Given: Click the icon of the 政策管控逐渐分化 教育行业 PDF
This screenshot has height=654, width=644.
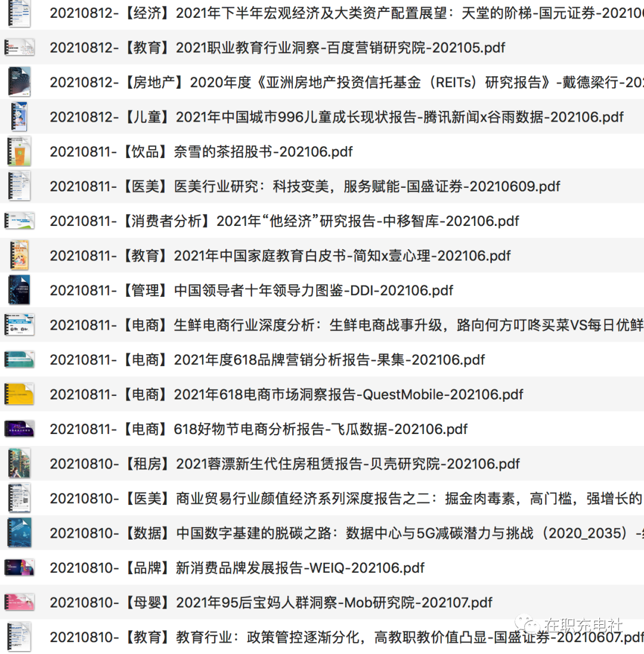Looking at the screenshot, I should 19,637.
